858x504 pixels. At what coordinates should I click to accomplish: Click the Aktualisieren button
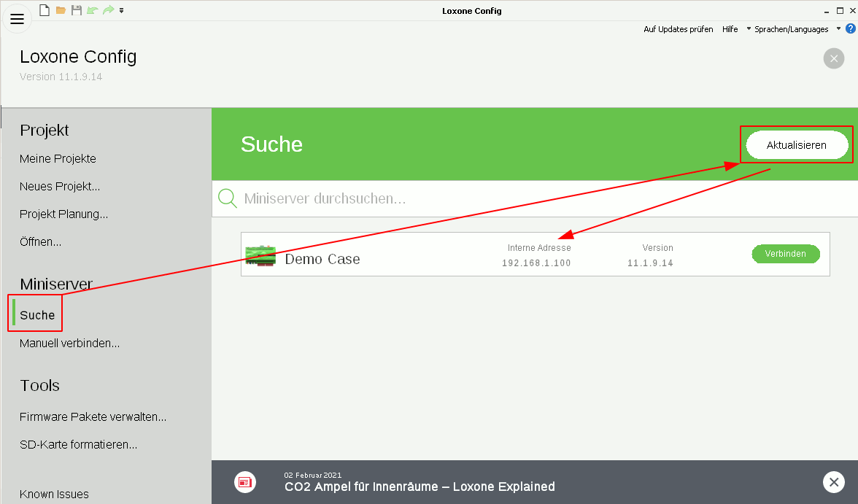tap(797, 145)
